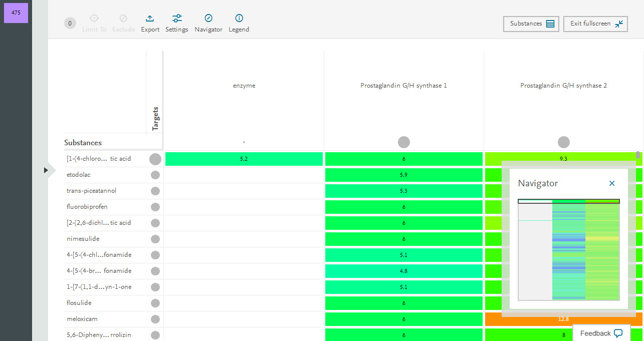
Task: Select the meloxicam row circle
Action: point(155,319)
